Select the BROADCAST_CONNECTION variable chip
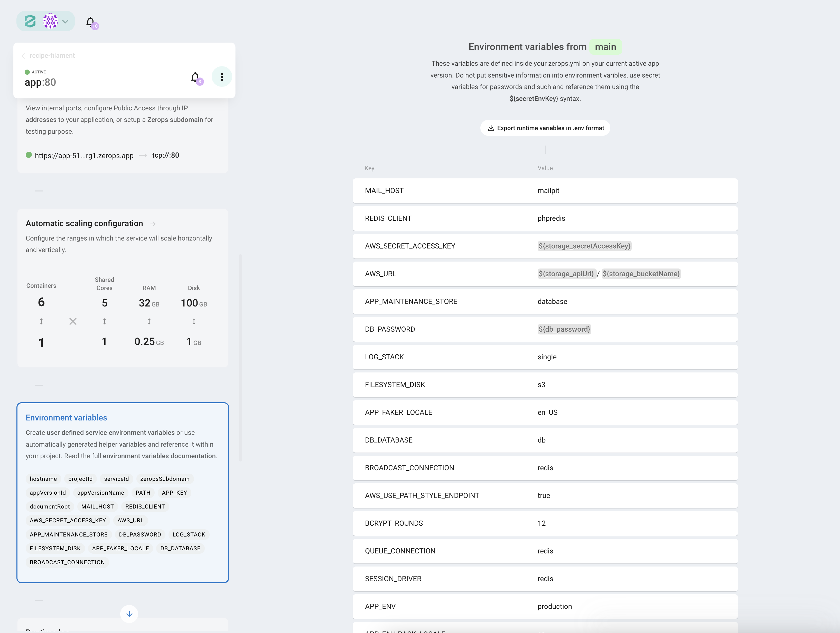The width and height of the screenshot is (840, 633). (x=67, y=562)
